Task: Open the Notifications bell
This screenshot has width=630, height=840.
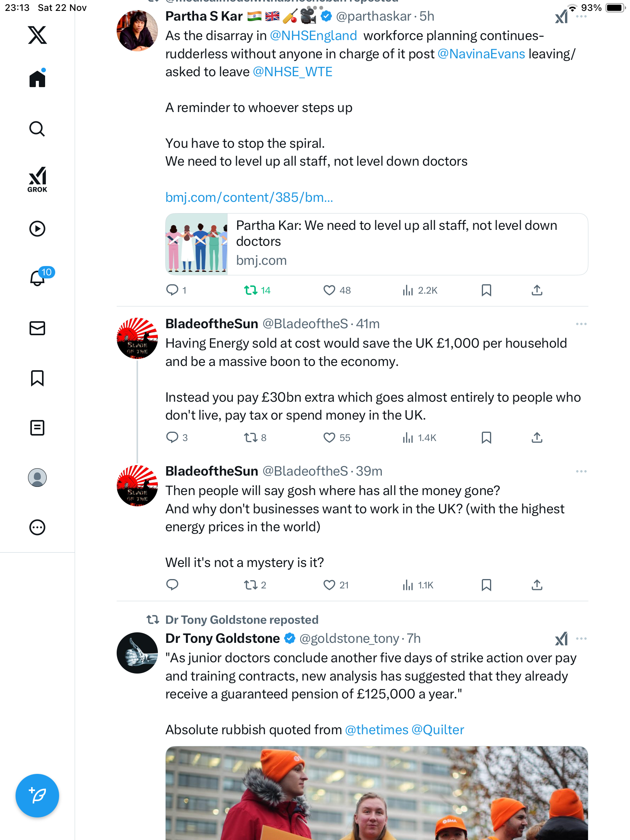Action: [37, 278]
